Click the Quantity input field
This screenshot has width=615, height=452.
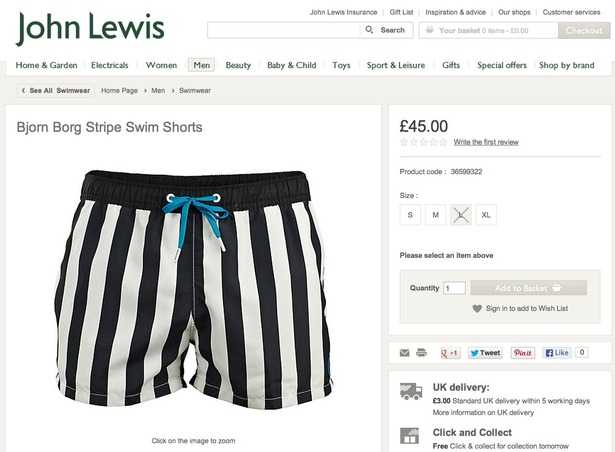coord(454,288)
